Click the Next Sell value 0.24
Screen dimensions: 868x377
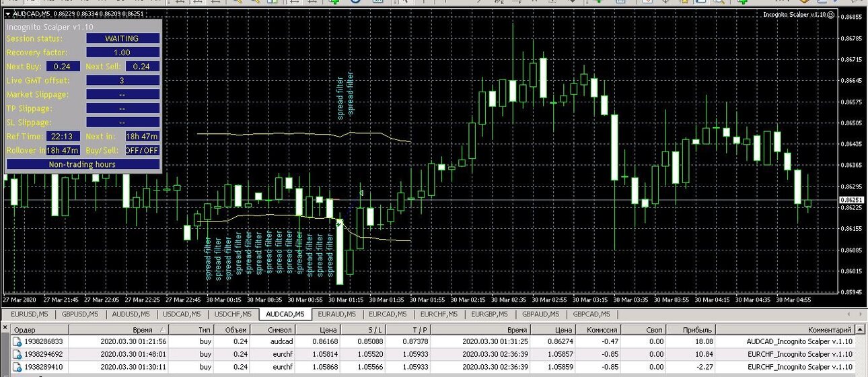tap(141, 67)
